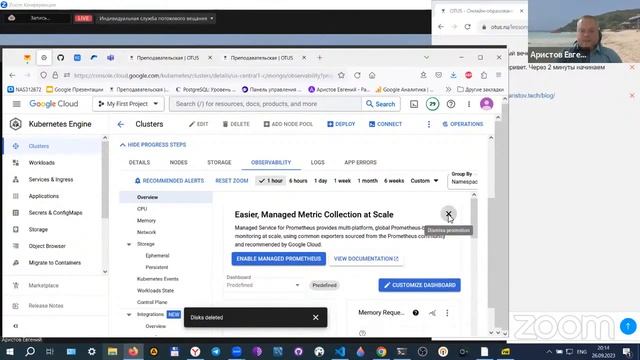Open Telegram from taskbar
Screen dimensions: 640x360
(216, 351)
